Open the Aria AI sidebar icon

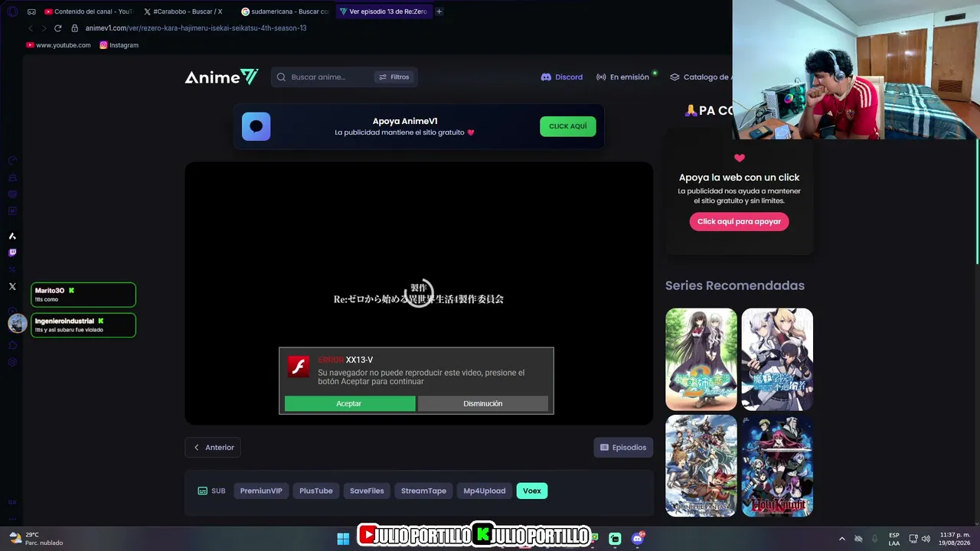(x=12, y=236)
